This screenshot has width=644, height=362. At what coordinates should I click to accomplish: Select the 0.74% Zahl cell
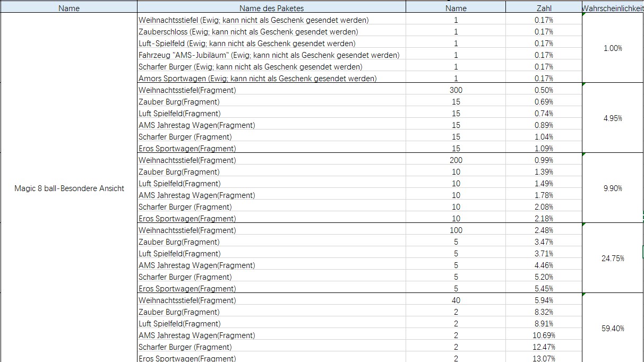544,113
